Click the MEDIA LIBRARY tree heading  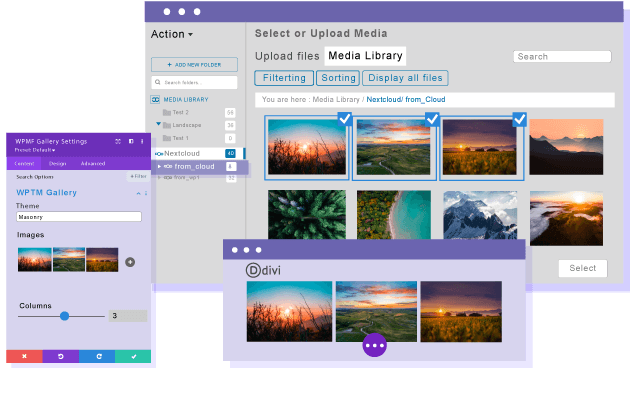(x=186, y=100)
